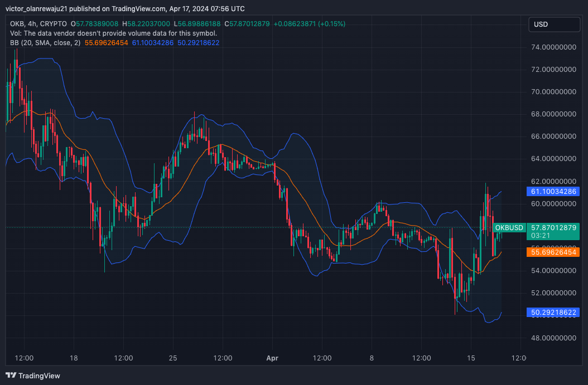Click the OKBUSD symbol tag on price axis
The height and width of the screenshot is (385, 588).
pyautogui.click(x=509, y=228)
